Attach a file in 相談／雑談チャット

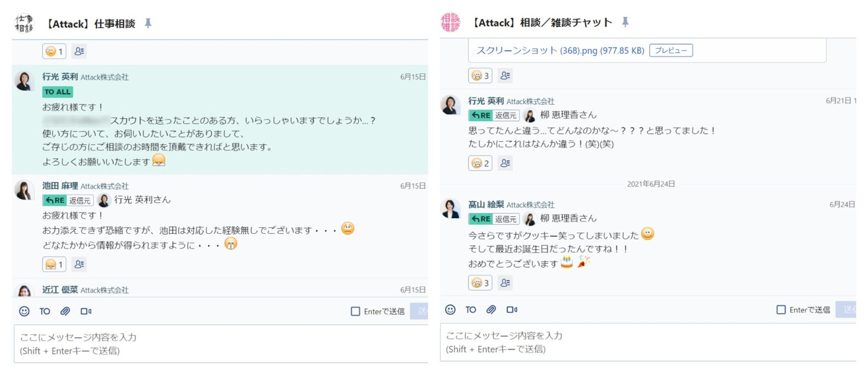click(491, 309)
